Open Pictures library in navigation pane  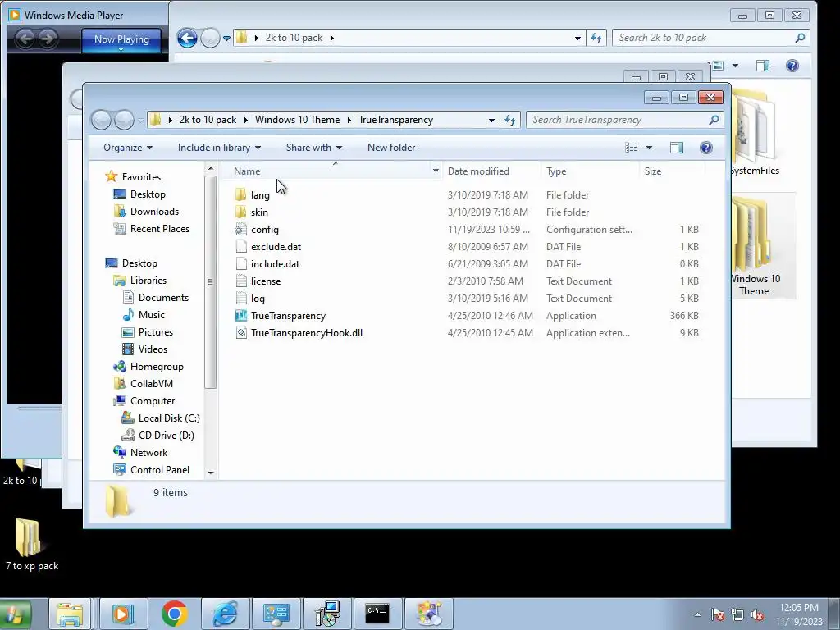click(155, 331)
